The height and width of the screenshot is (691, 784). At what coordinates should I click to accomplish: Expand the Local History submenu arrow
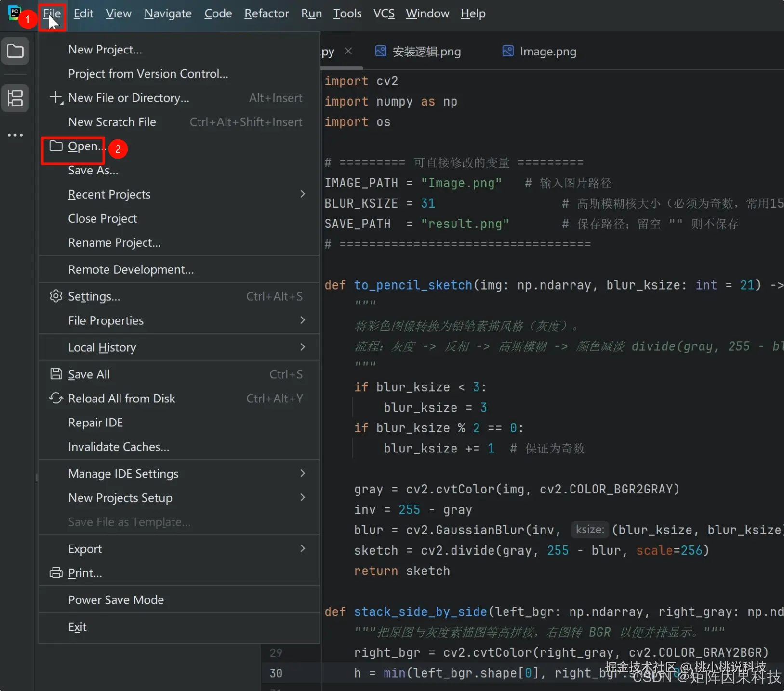pyautogui.click(x=303, y=347)
